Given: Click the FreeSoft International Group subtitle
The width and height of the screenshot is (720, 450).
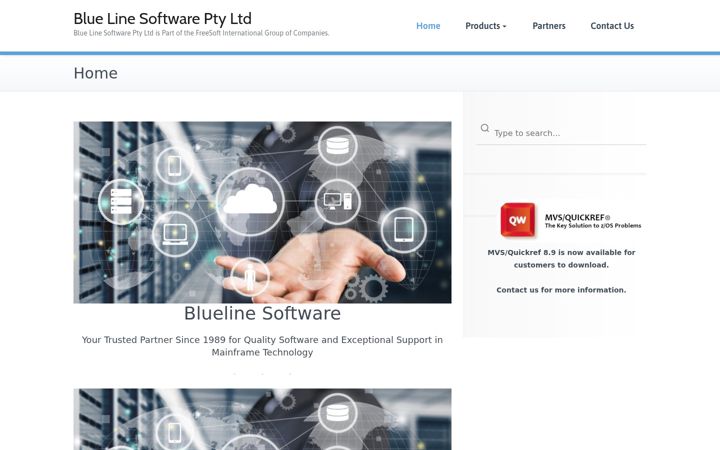Looking at the screenshot, I should point(201,33).
